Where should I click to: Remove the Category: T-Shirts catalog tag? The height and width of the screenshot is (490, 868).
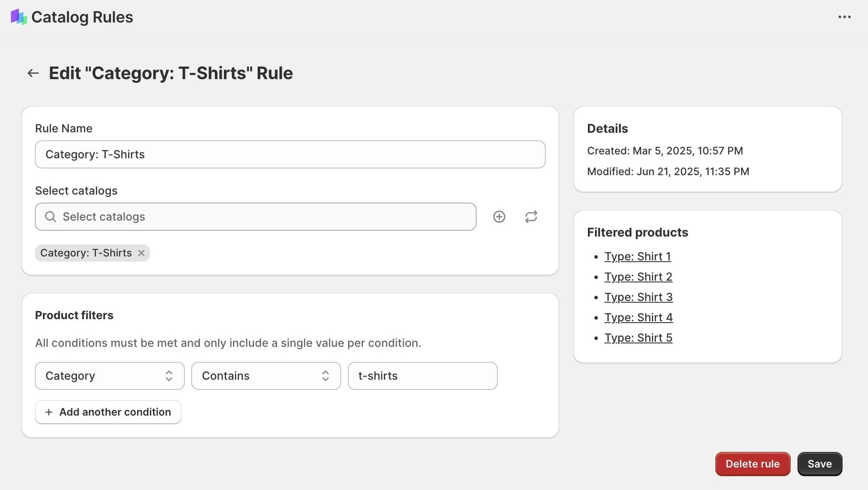click(x=141, y=253)
